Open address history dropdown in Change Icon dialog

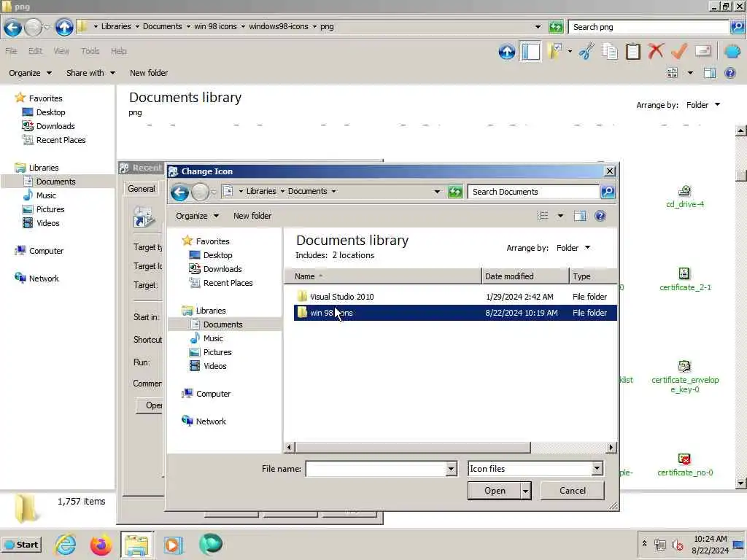(x=437, y=192)
